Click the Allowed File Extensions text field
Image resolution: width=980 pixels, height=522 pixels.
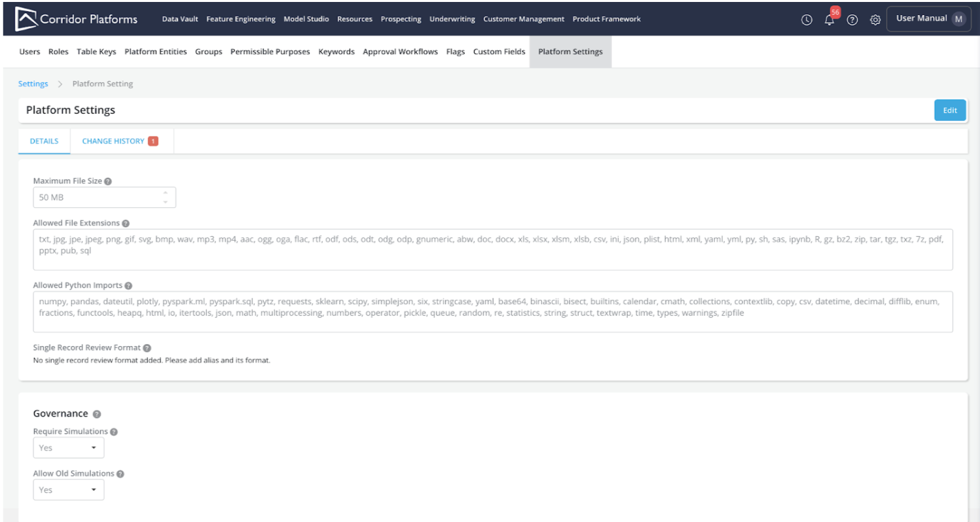point(492,249)
